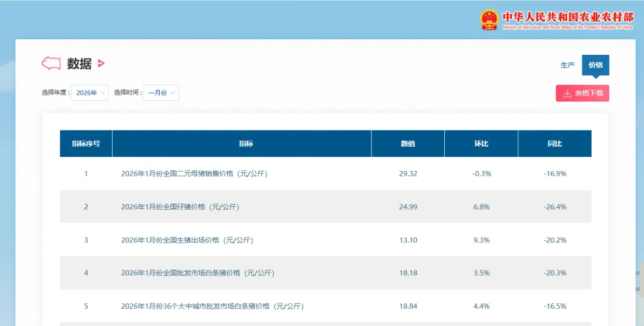Screen dimensions: 644x326
Task: Select 2026年1月份全国批发市场白条猪价格 row text
Action: [x=197, y=273]
